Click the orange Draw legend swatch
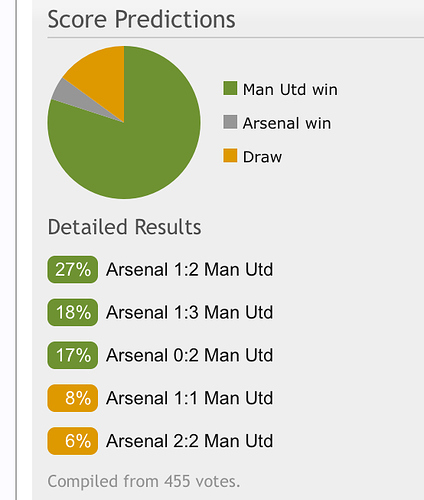Viewport: 424px width, 500px height. tap(230, 156)
